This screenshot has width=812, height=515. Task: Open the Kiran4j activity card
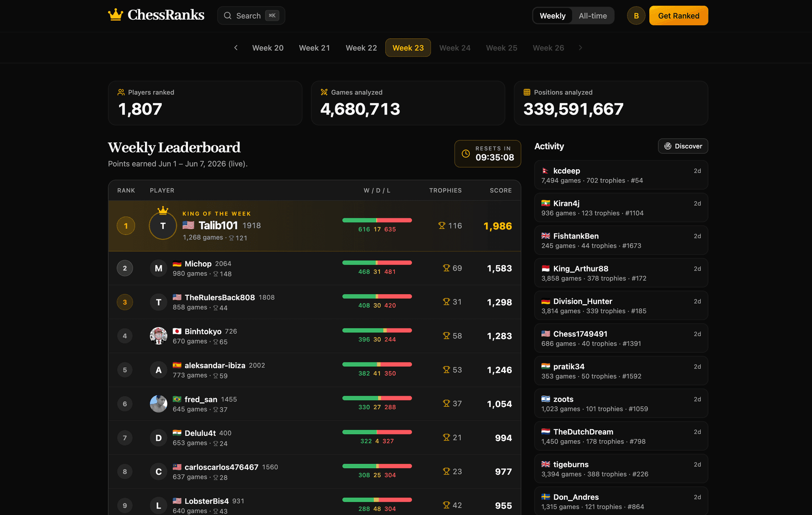[x=621, y=208]
